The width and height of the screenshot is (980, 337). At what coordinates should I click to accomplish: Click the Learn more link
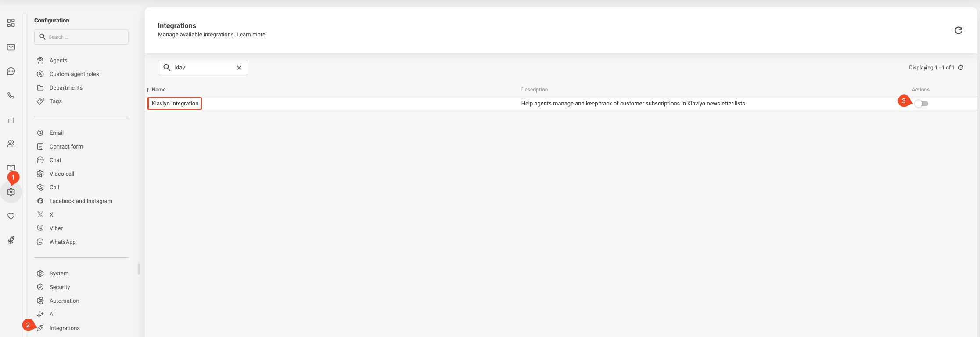(251, 35)
